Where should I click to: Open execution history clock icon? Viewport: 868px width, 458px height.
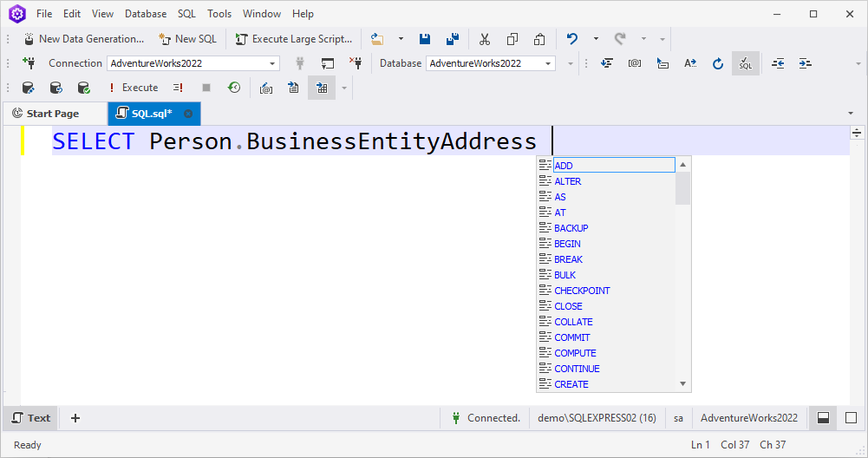point(234,88)
